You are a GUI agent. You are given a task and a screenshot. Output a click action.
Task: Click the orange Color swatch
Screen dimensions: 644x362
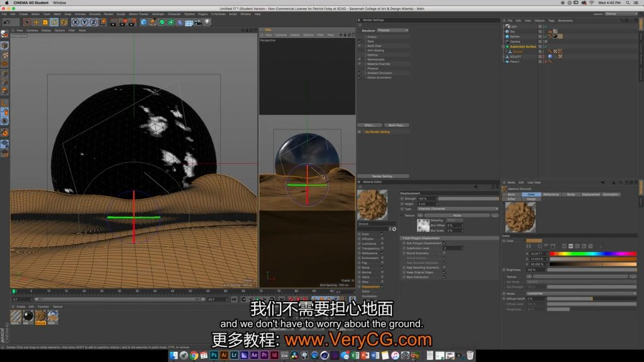tap(534, 241)
